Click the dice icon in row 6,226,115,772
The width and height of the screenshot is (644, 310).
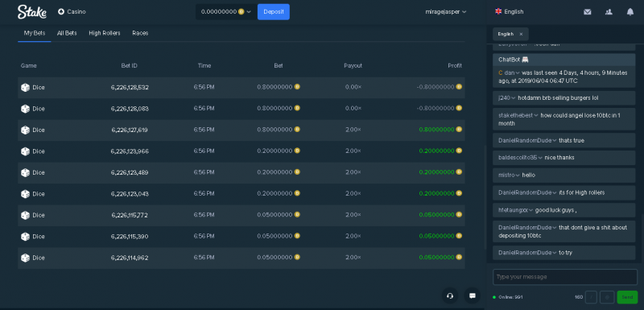(x=26, y=215)
